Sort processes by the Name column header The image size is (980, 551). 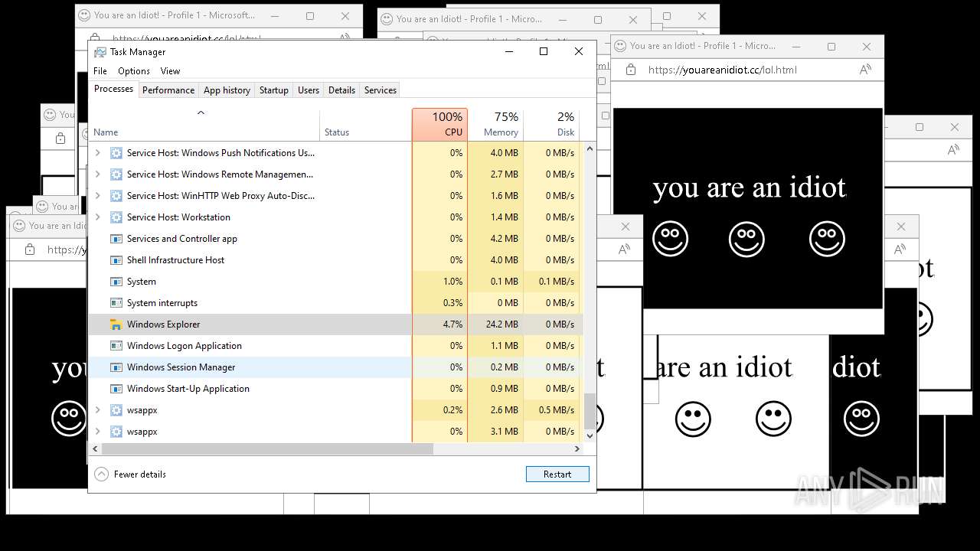tap(204, 124)
